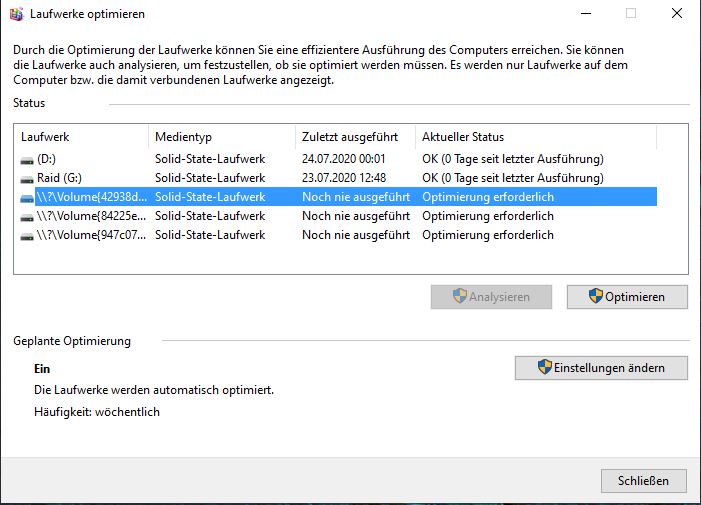Click the Laufwerke optimieren app icon in title bar
701x505 pixels.
click(x=17, y=14)
